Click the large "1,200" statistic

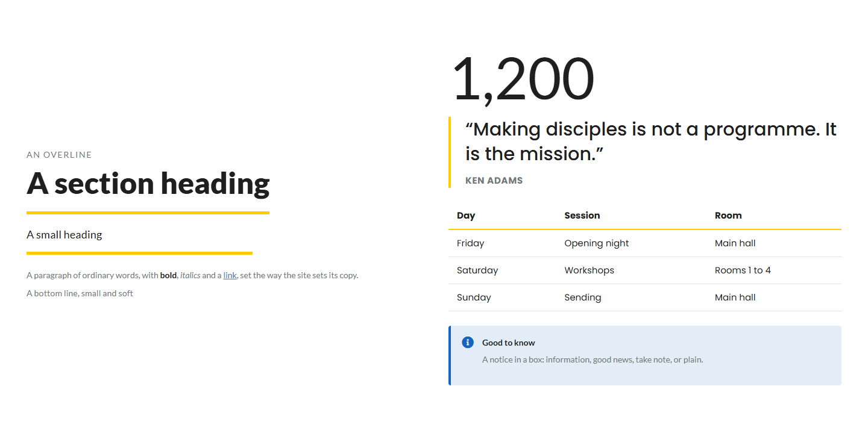[x=523, y=79]
